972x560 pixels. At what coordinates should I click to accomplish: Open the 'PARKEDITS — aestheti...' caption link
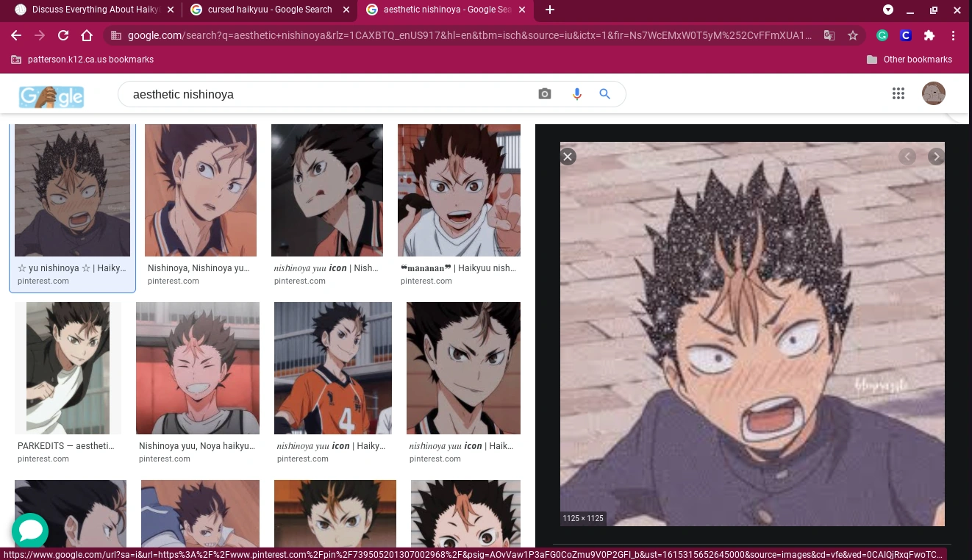point(66,446)
